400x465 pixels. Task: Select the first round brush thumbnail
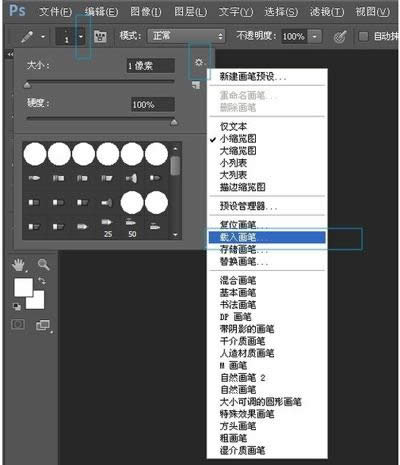[35, 154]
